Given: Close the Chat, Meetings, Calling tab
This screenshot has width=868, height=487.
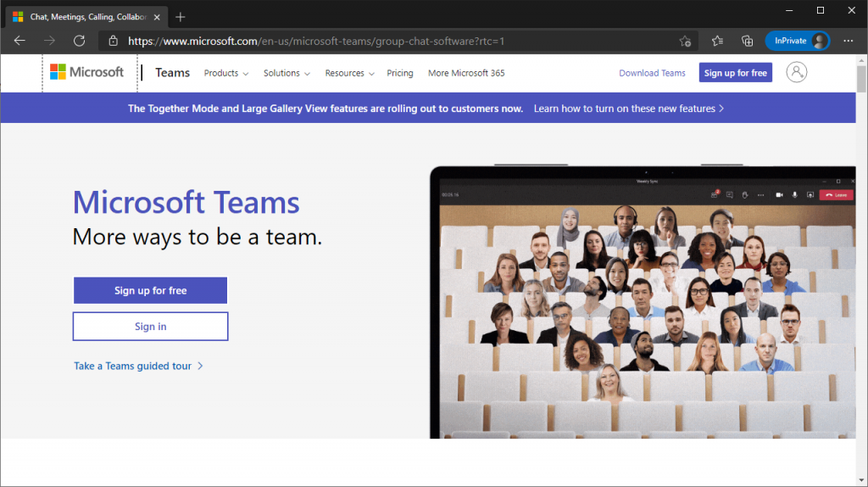Looking at the screenshot, I should (157, 17).
